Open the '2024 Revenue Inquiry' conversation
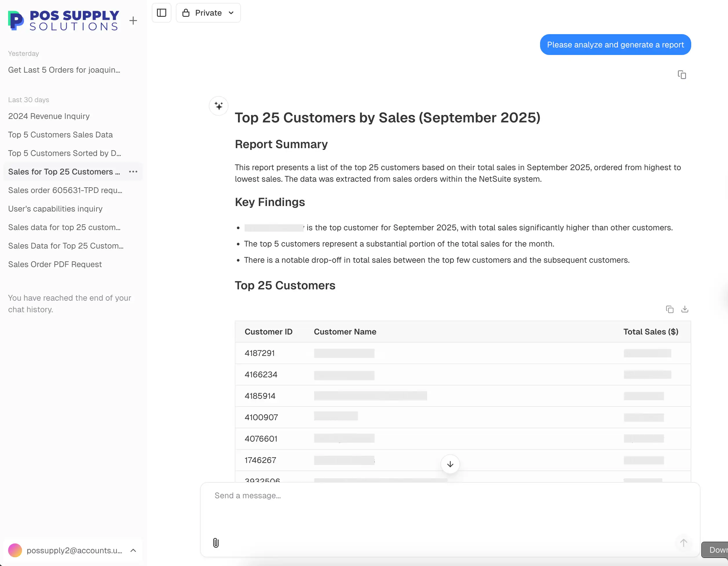This screenshot has height=566, width=728. (x=49, y=116)
